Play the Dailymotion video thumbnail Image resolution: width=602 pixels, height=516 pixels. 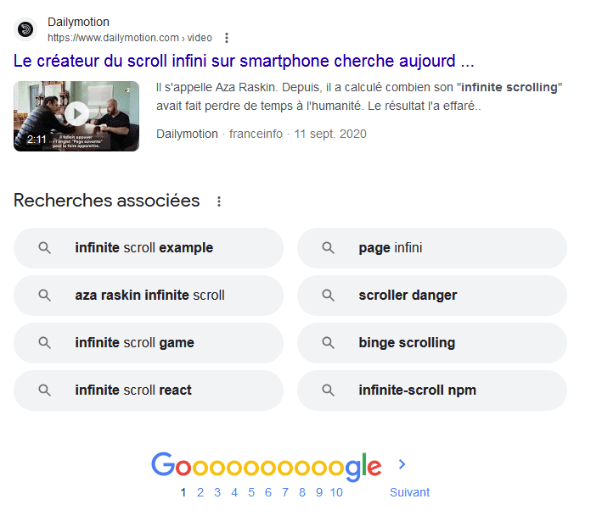(76, 116)
